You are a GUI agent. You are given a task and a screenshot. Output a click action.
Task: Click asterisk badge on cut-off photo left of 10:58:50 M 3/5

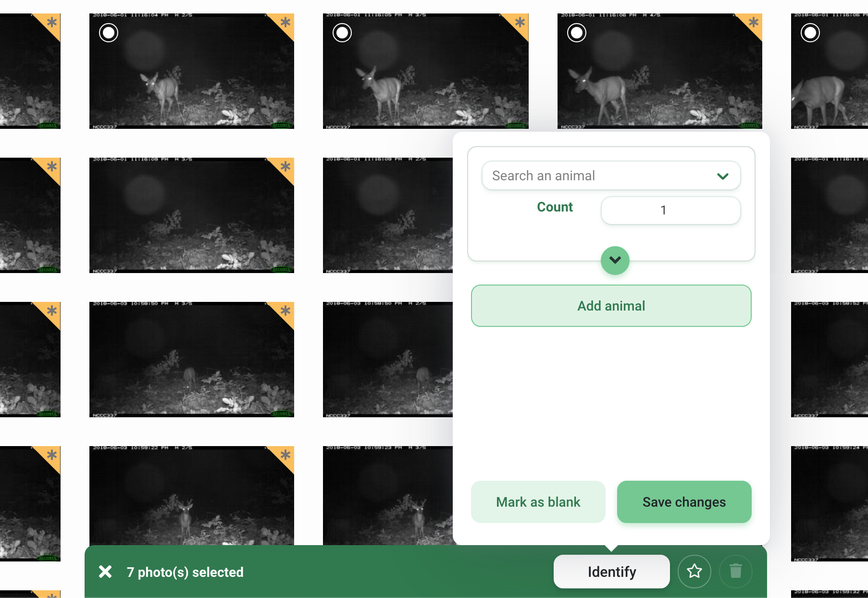pyautogui.click(x=51, y=311)
